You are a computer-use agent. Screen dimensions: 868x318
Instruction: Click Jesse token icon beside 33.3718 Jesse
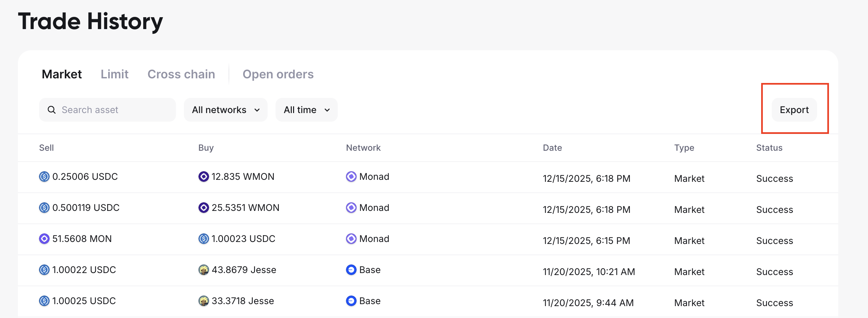tap(203, 301)
